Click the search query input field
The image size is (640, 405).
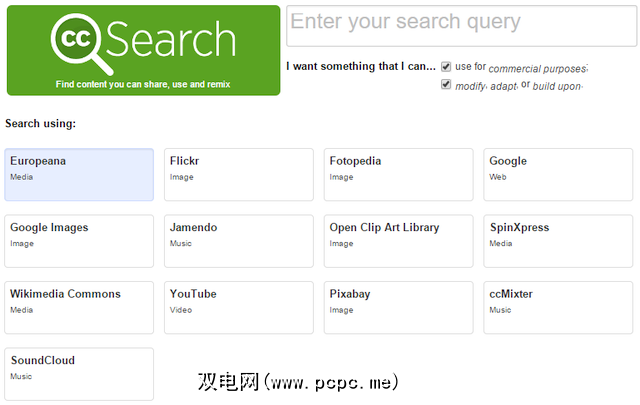[461, 25]
